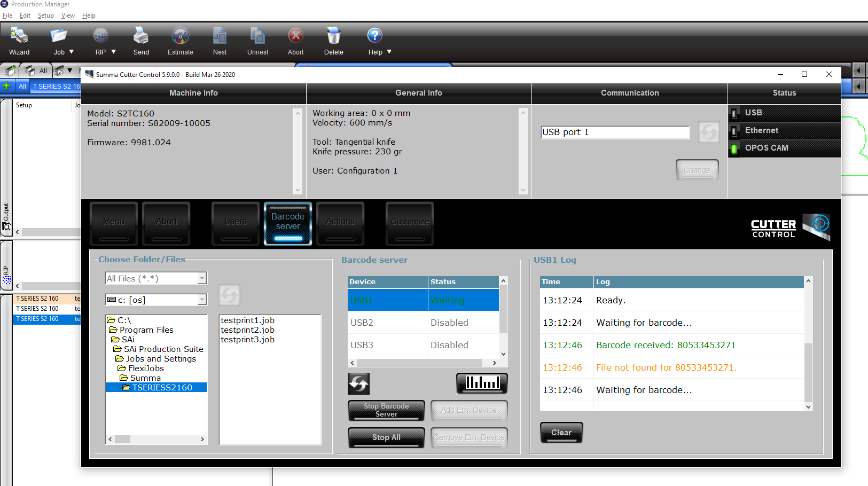Switch to the Users tab
This screenshot has height=486, width=868.
(236, 223)
